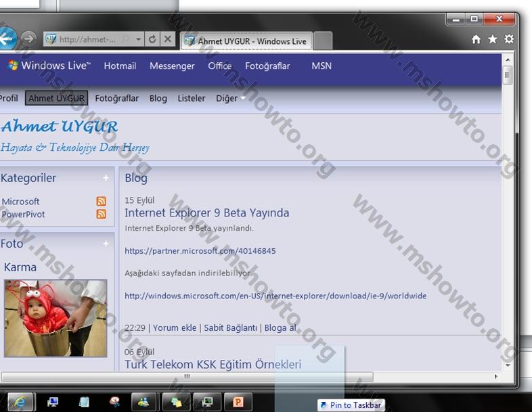The height and width of the screenshot is (412, 532).
Task: Click the browser Forward arrow button
Action: [x=28, y=39]
